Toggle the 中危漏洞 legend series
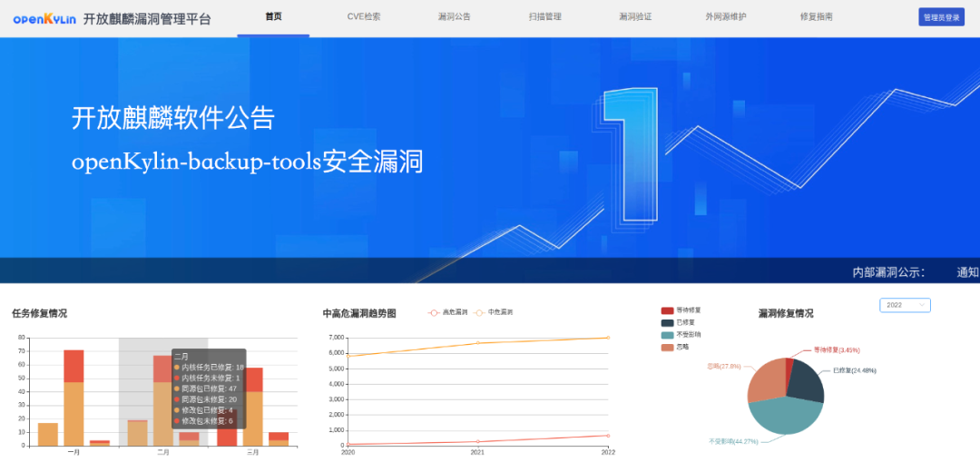Image resolution: width=980 pixels, height=462 pixels. (494, 312)
